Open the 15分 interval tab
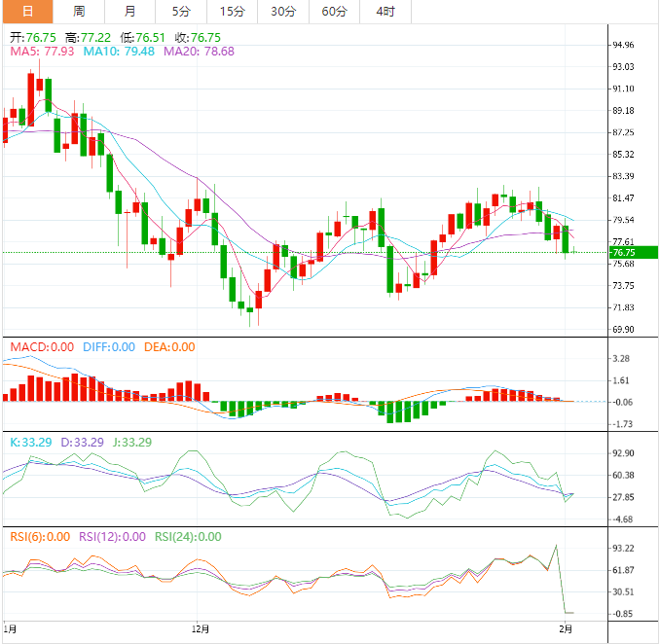The image size is (660, 644). (x=233, y=12)
